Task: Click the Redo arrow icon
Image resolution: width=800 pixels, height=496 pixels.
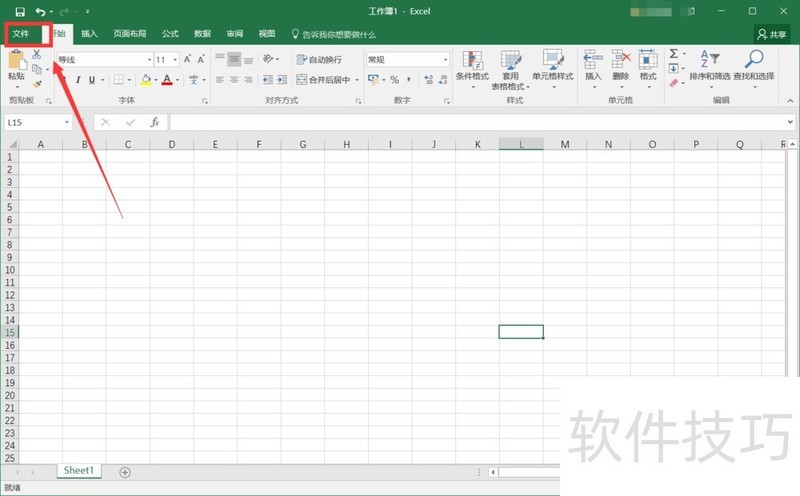Action: (x=64, y=11)
